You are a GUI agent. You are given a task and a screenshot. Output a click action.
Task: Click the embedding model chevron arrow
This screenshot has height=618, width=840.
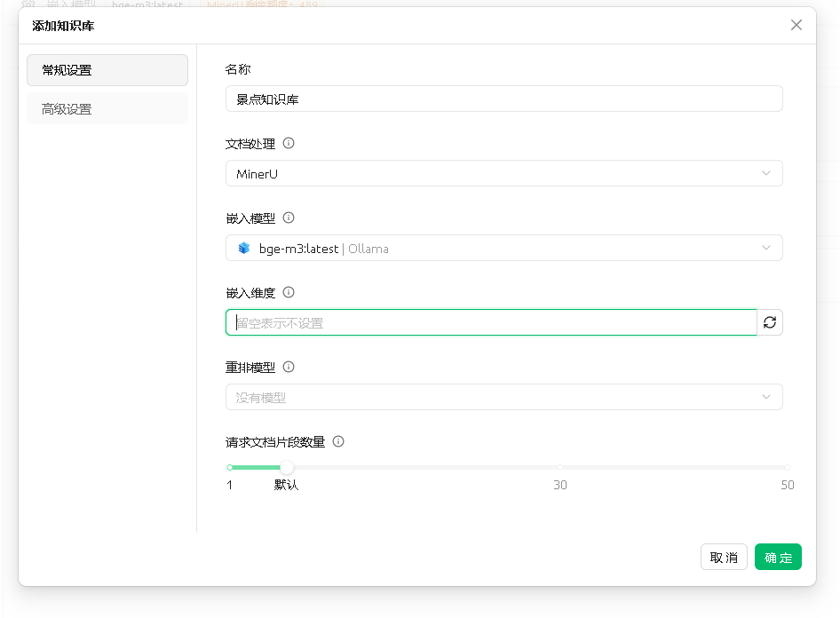click(766, 248)
